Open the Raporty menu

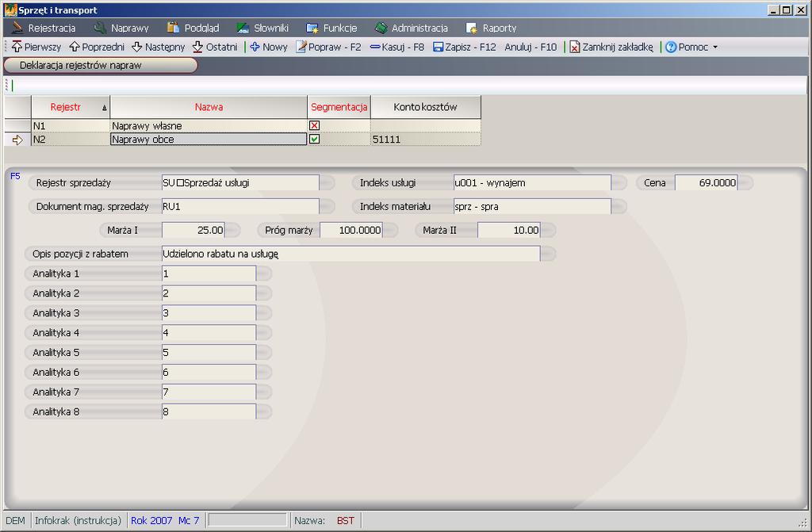(491, 28)
